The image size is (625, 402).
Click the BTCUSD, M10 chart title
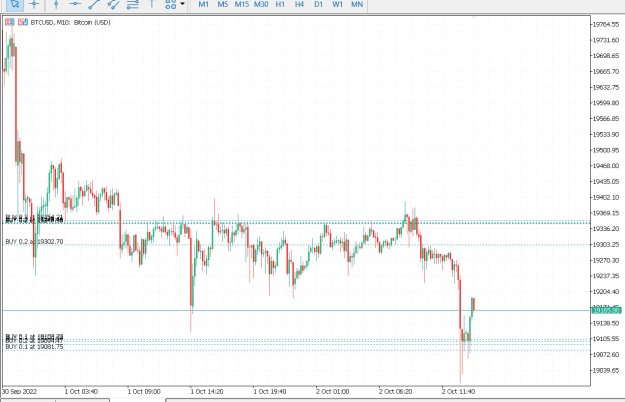pyautogui.click(x=71, y=23)
